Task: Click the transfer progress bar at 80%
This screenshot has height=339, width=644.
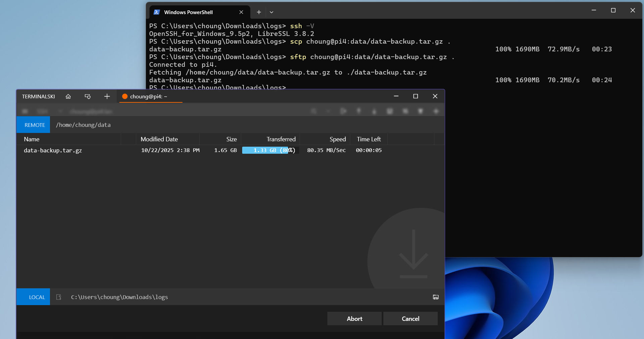Action: tap(270, 150)
